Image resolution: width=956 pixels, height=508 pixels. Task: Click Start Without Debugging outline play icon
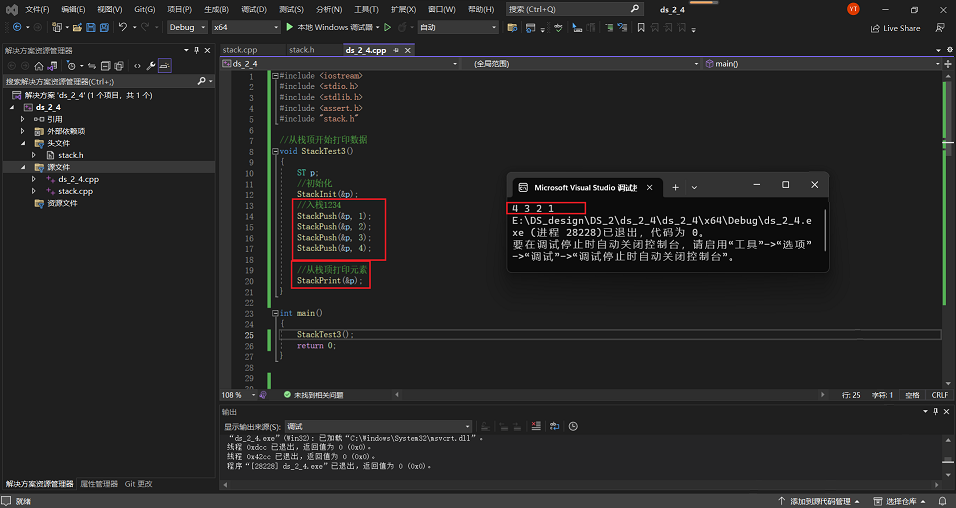(x=387, y=27)
